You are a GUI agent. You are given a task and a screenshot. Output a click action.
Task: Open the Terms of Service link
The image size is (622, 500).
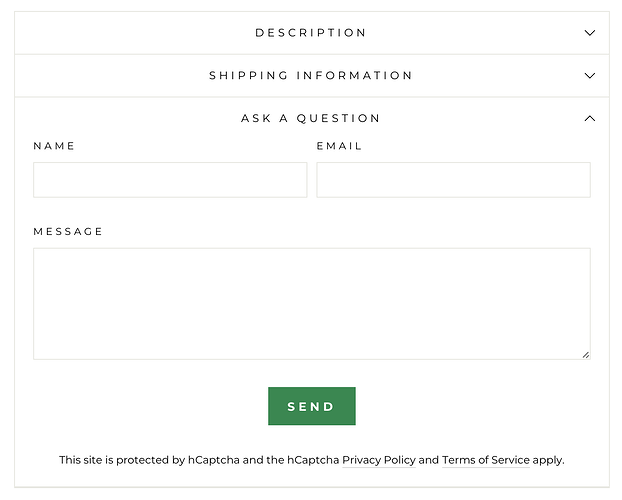(x=485, y=461)
